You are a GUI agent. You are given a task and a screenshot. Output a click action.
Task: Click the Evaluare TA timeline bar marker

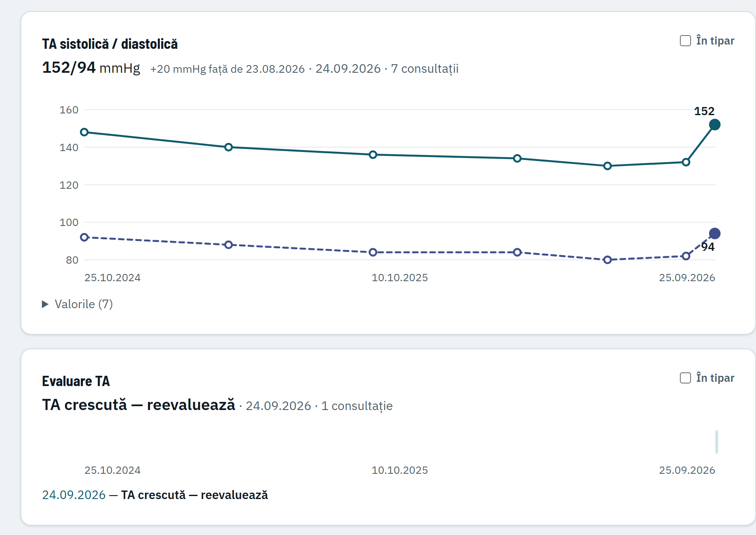click(717, 442)
